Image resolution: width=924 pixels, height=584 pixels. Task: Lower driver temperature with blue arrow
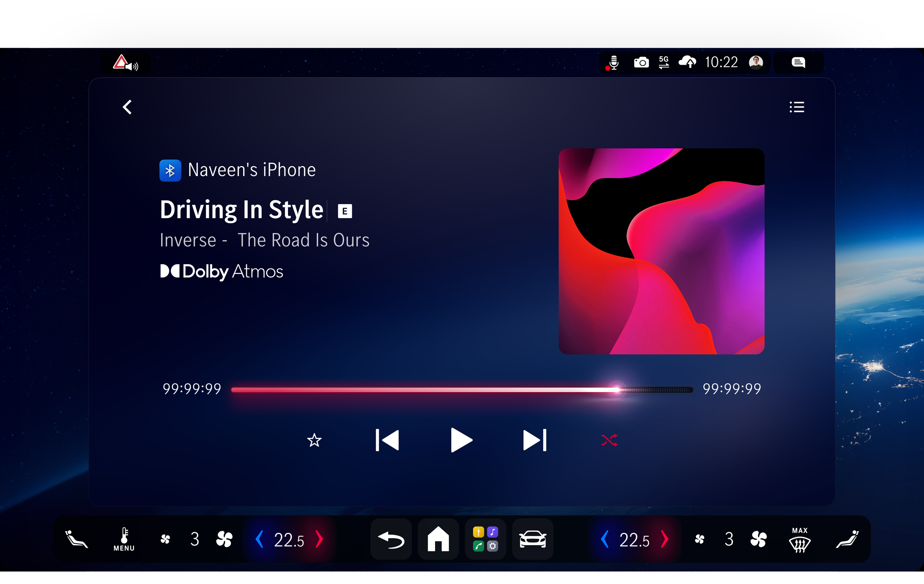[259, 539]
